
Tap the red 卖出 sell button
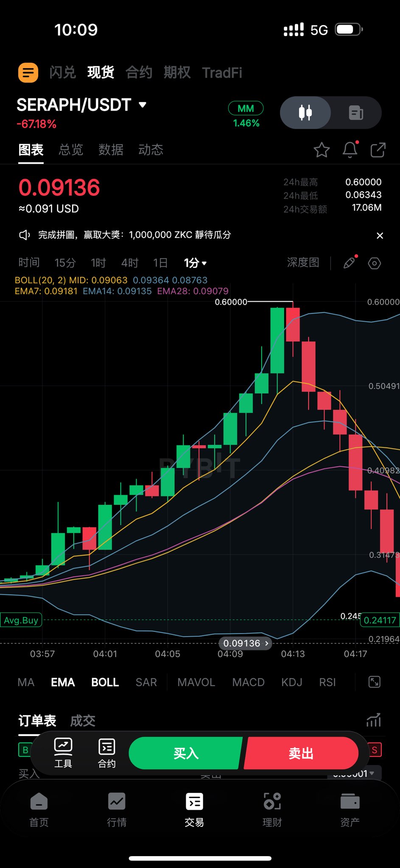(301, 753)
